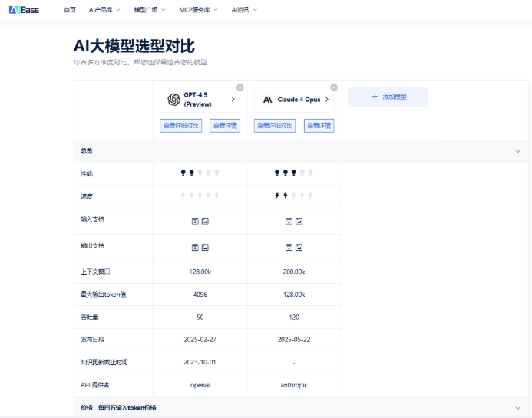Image resolution: width=532 pixels, height=418 pixels.
Task: Open the GPT-4.5 (Preview) model selector arrow
Action: click(233, 100)
